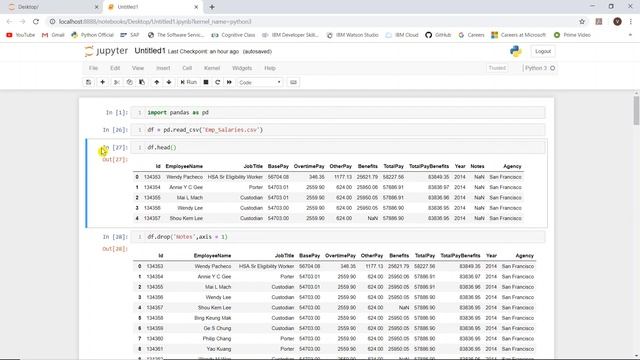Open the browser profile avatar
640x360 pixels.
[x=617, y=22]
